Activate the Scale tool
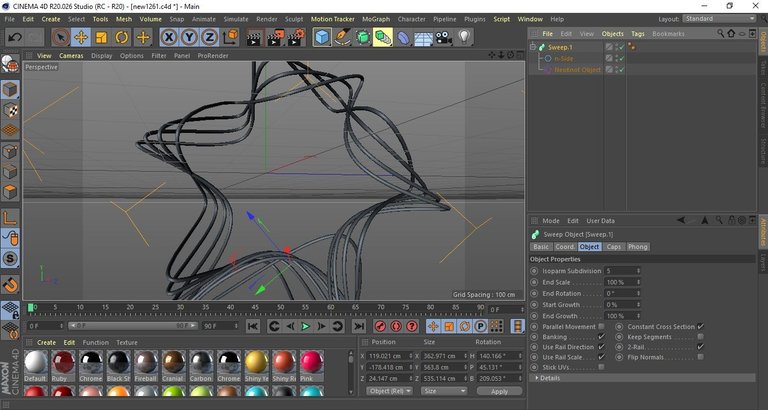The width and height of the screenshot is (768, 410). [101, 37]
